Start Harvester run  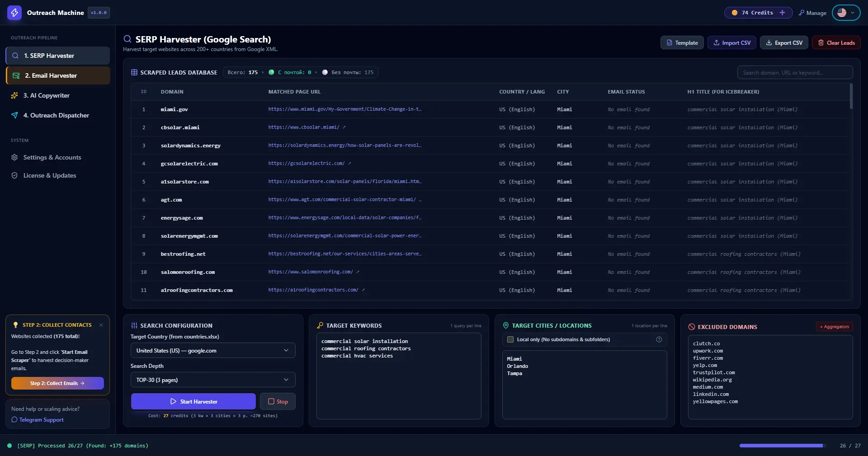[x=193, y=401]
